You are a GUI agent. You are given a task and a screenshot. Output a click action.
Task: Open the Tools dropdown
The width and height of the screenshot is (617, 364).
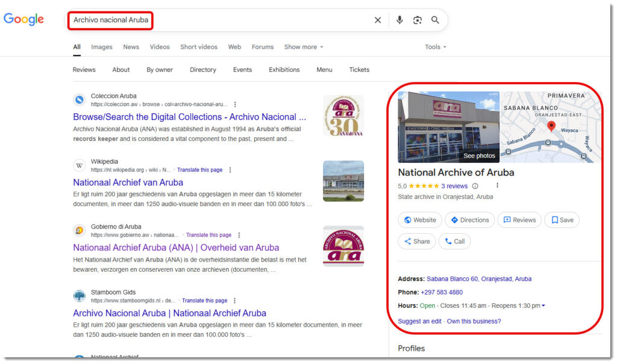pos(436,47)
